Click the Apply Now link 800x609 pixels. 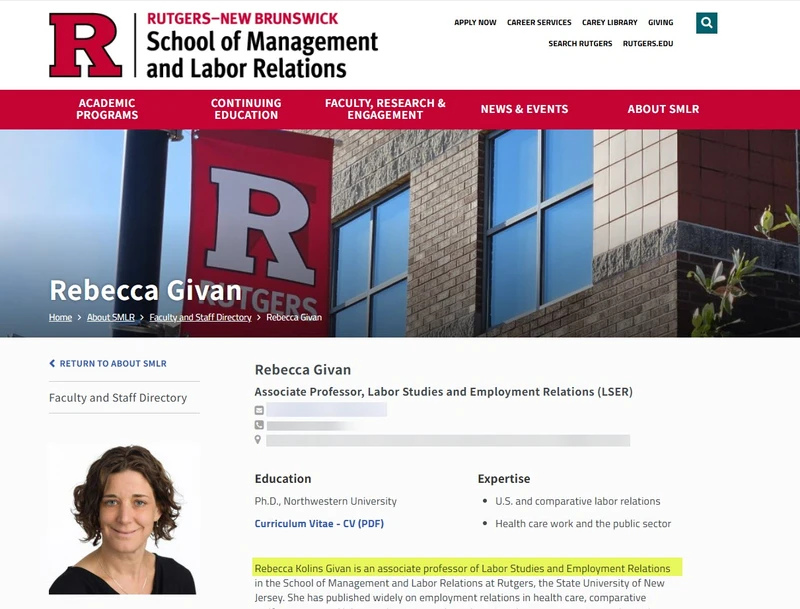click(x=475, y=22)
